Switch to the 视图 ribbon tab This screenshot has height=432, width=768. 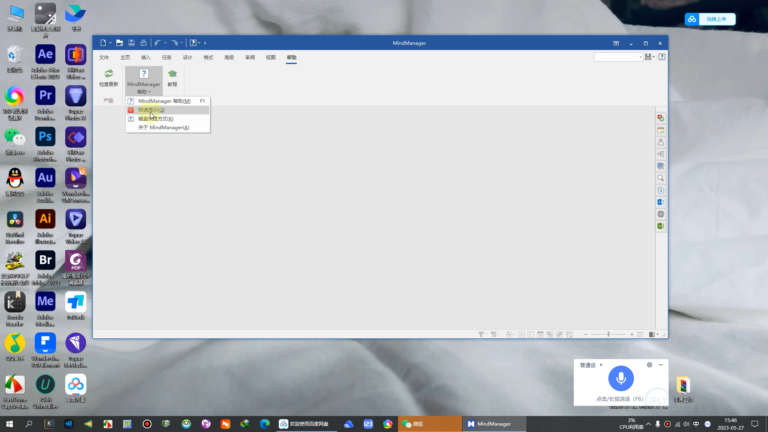271,57
